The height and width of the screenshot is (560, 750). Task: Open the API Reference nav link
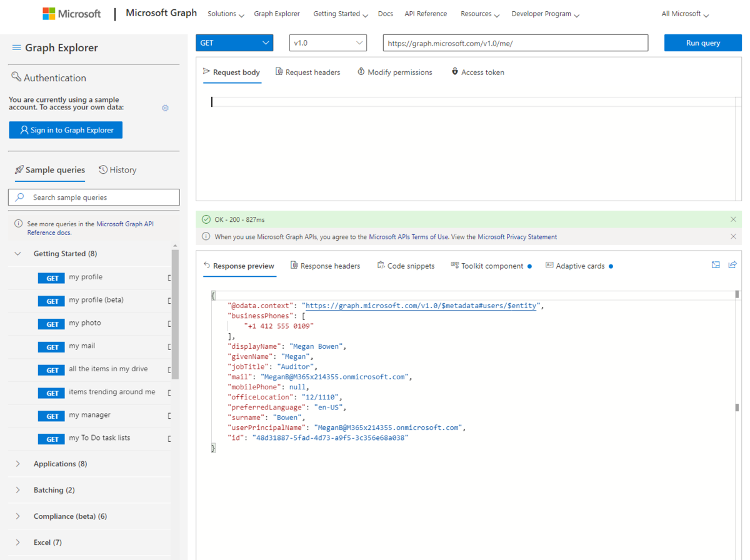pos(426,14)
